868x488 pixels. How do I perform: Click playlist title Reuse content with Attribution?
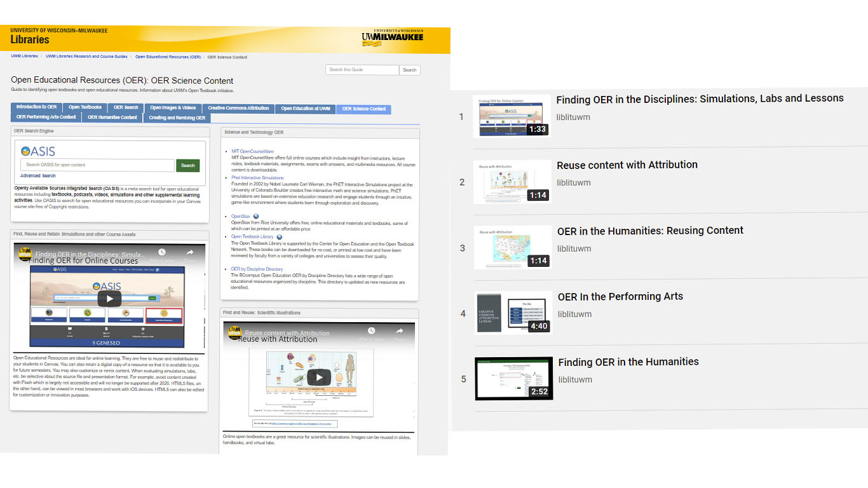[x=627, y=165]
